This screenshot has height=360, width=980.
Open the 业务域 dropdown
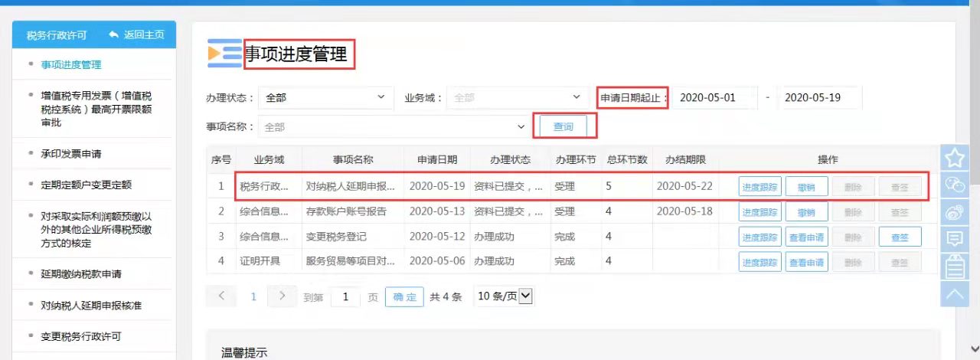(x=518, y=97)
